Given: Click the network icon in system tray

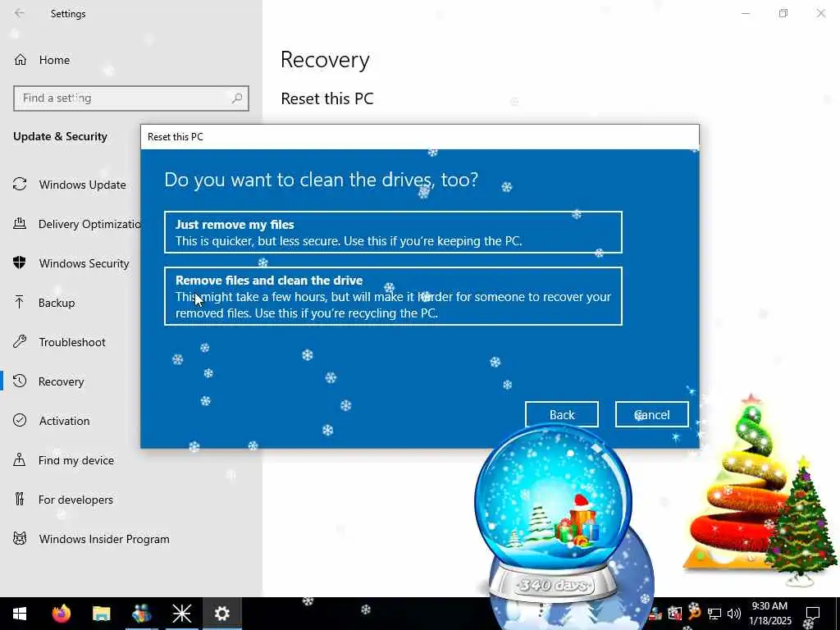Looking at the screenshot, I should pyautogui.click(x=714, y=614).
